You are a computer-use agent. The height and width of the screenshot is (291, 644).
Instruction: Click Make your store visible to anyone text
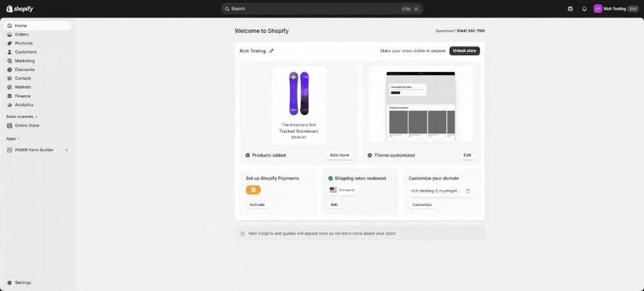[x=413, y=51]
